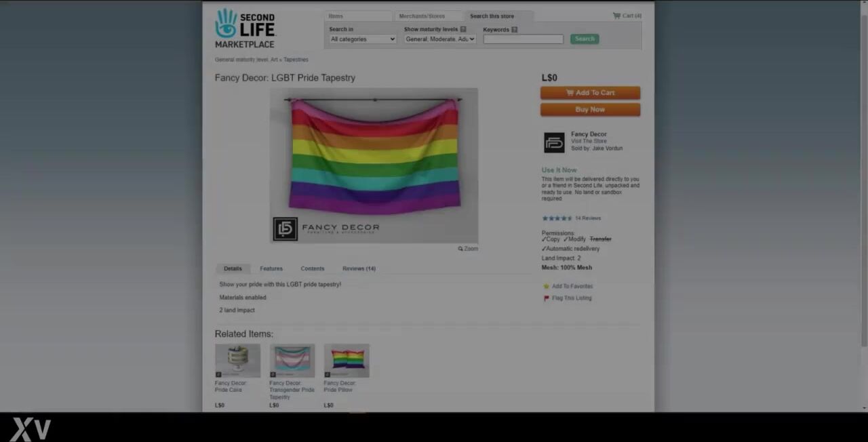This screenshot has width=868, height=442.
Task: Open the Reviews (14) tab
Action: pyautogui.click(x=359, y=268)
